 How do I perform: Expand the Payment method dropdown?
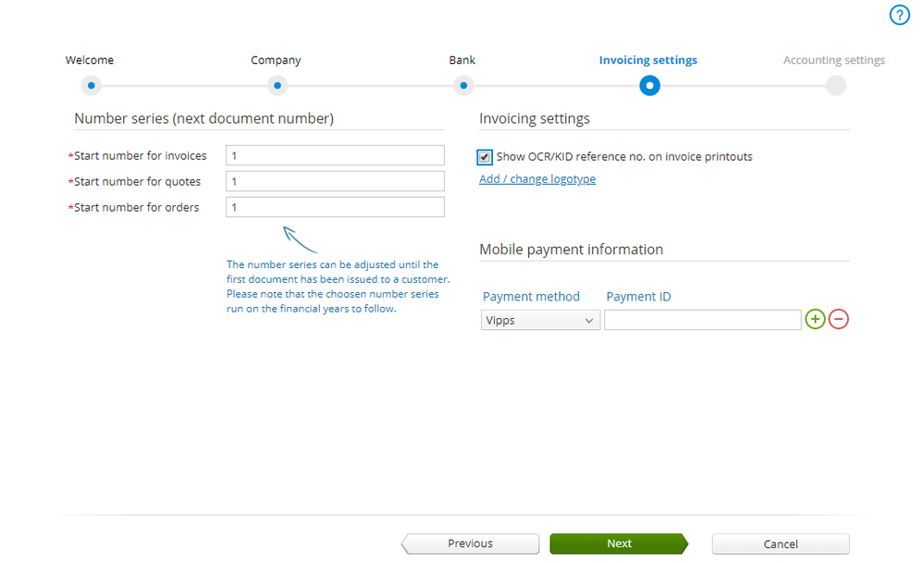(541, 320)
